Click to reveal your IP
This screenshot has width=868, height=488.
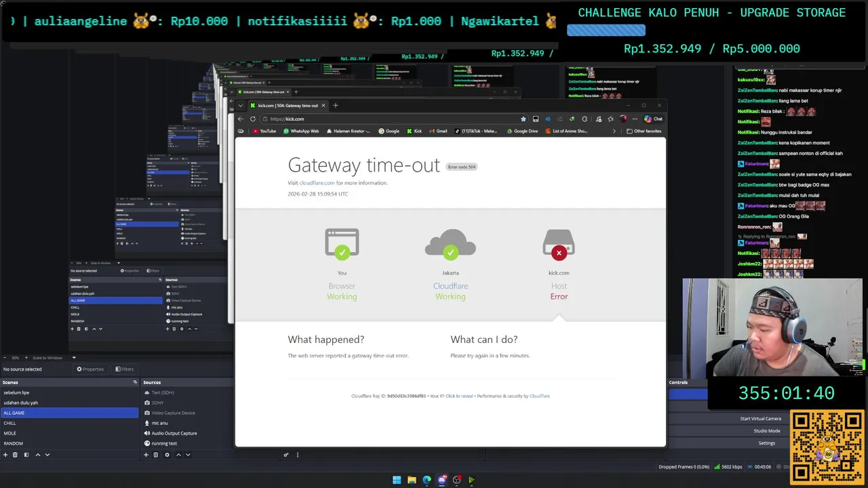(459, 396)
